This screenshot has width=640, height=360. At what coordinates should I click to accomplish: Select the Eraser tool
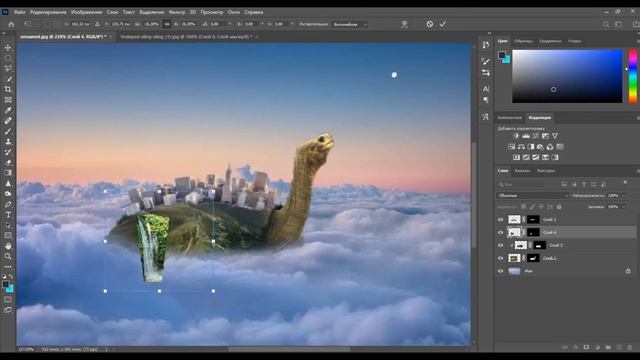click(8, 162)
